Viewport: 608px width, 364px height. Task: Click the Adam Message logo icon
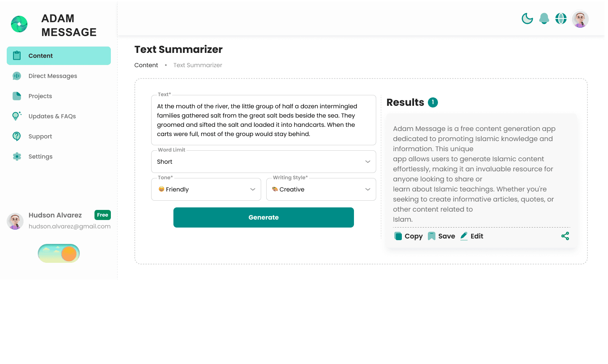pos(19,24)
